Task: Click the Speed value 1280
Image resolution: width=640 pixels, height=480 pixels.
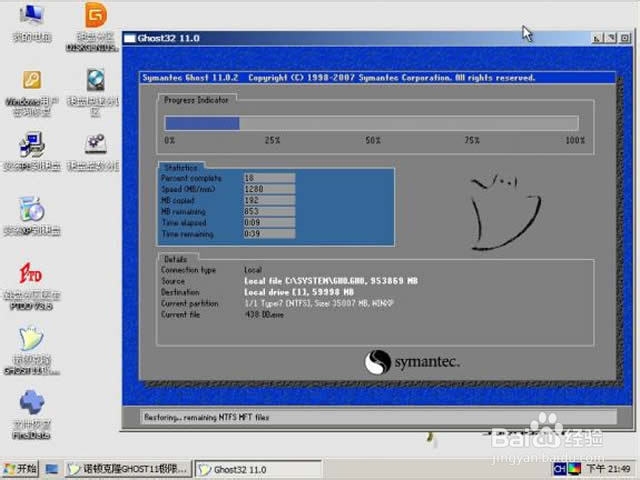Action: click(x=269, y=189)
